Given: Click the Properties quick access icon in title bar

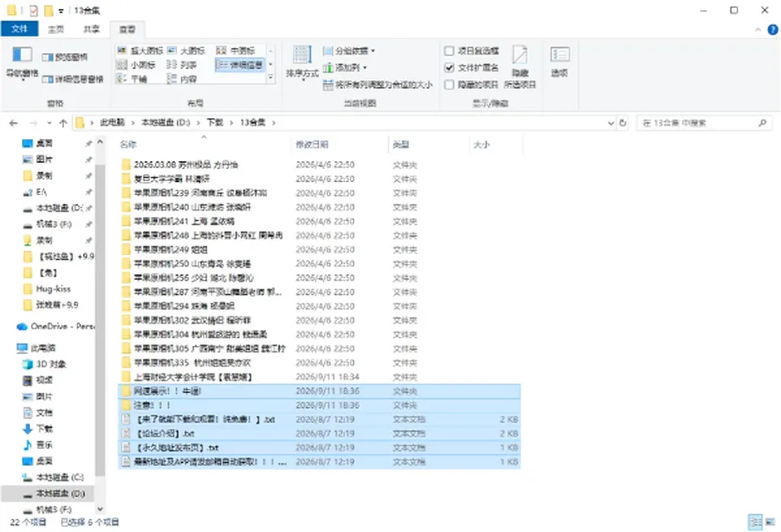Looking at the screenshot, I should tap(33, 10).
